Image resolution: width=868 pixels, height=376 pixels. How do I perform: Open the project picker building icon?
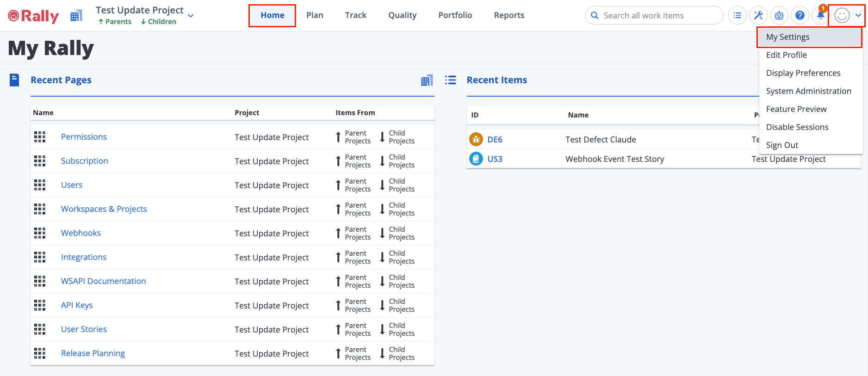tap(76, 16)
